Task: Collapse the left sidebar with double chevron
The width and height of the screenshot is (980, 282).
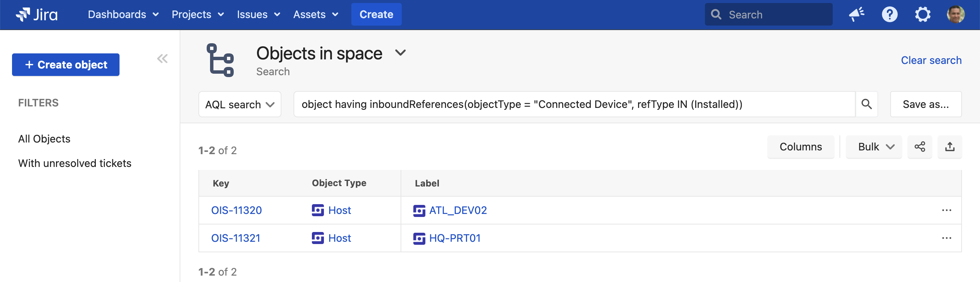Action: click(162, 59)
